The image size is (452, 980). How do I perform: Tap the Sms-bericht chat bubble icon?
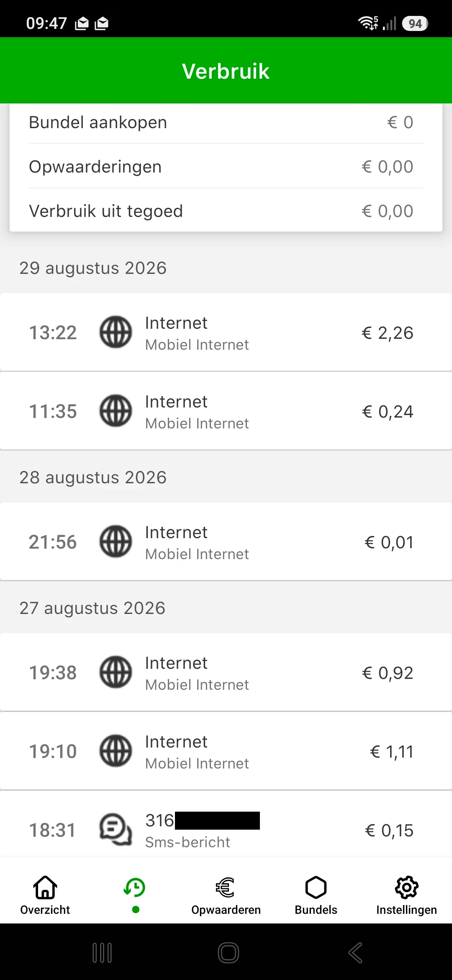[x=116, y=830]
